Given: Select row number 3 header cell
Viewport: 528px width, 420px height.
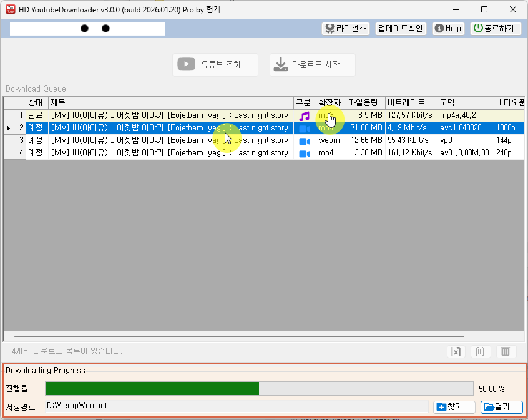Looking at the screenshot, I should tap(15, 140).
